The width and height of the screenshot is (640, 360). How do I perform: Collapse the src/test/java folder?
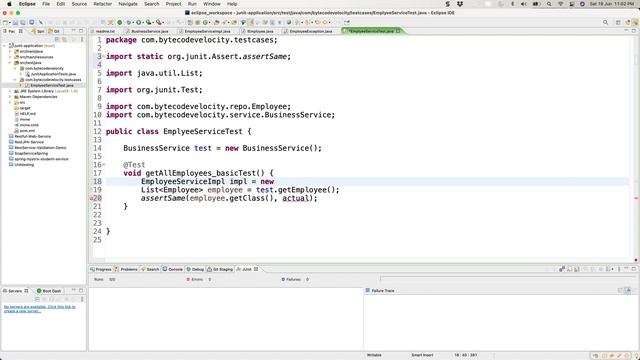coord(10,63)
